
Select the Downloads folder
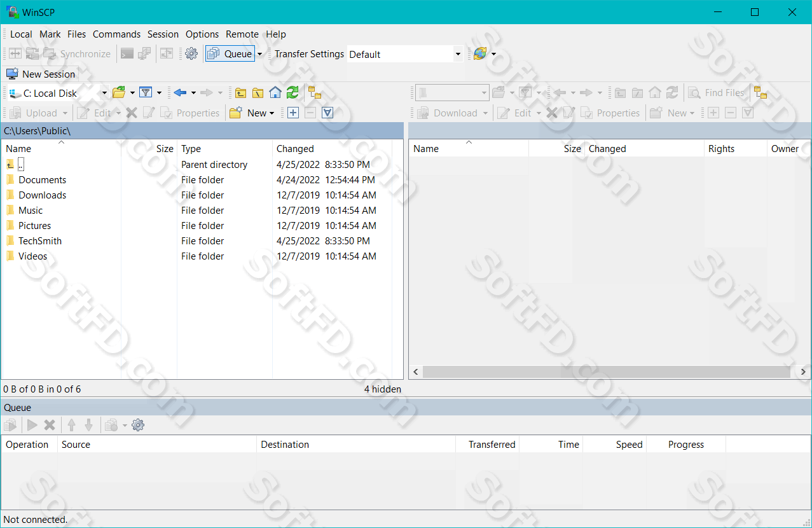(x=42, y=195)
